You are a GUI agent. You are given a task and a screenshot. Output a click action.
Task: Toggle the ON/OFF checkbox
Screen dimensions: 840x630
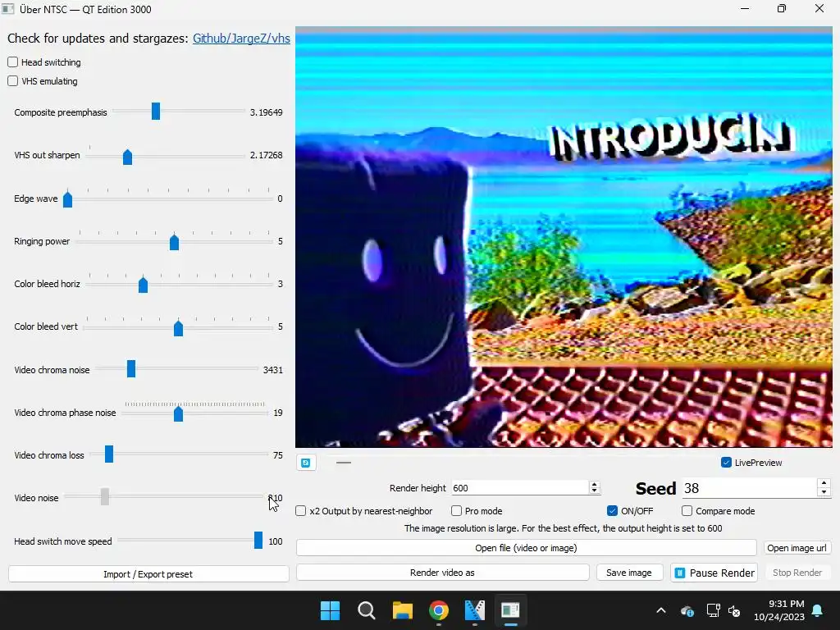pos(612,511)
